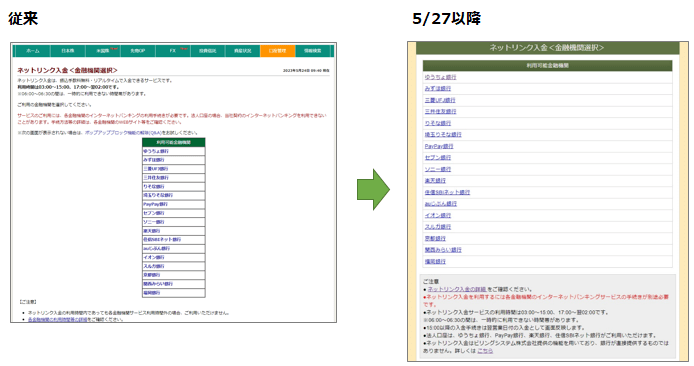The height and width of the screenshot is (366, 694).
Task: Choose 京都銀行 in the old 従来 list
Action: 151,275
